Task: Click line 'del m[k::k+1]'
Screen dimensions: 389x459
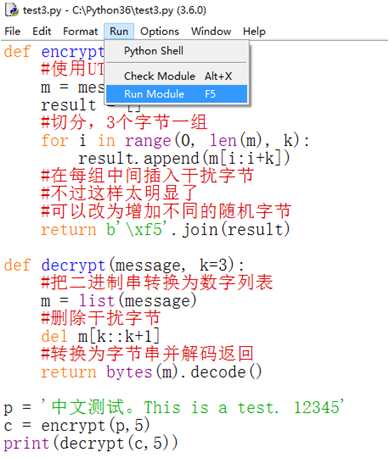Action: [100, 336]
